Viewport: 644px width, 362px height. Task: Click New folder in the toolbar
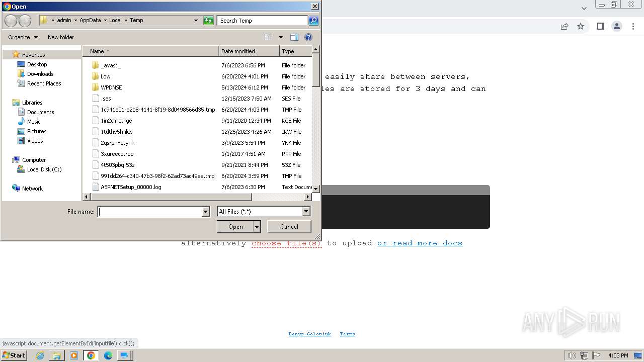coord(61,37)
